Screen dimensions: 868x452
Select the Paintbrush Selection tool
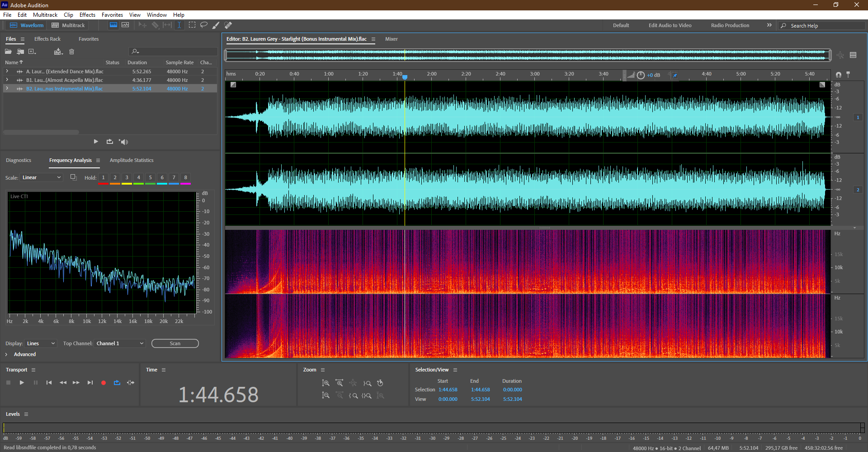coord(216,25)
